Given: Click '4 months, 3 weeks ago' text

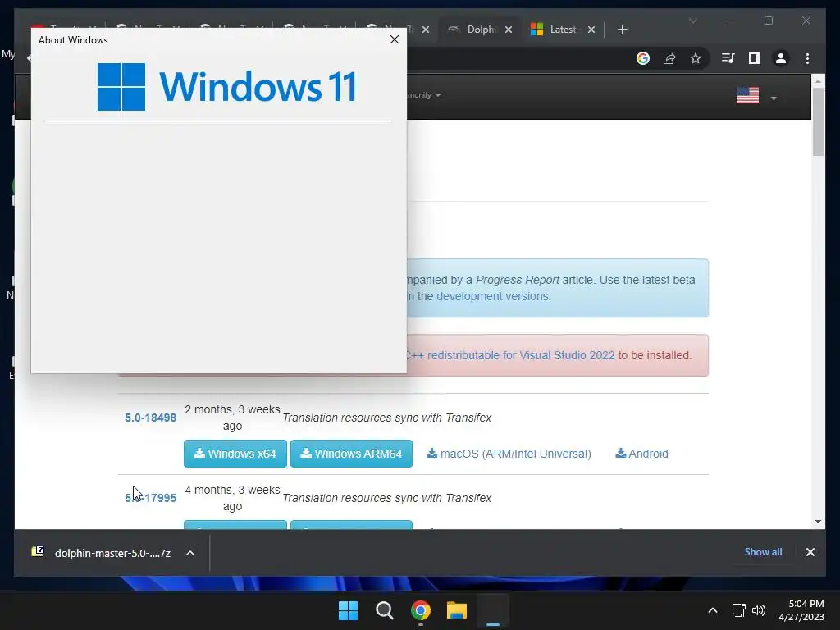Looking at the screenshot, I should (232, 498).
